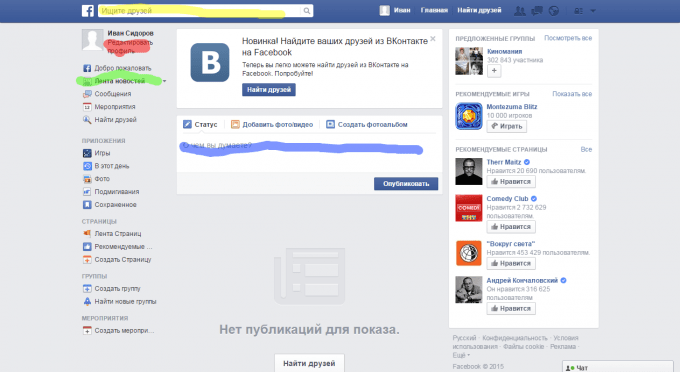The height and width of the screenshot is (372, 680).
Task: Open the messages icon in top bar
Action: (537, 11)
